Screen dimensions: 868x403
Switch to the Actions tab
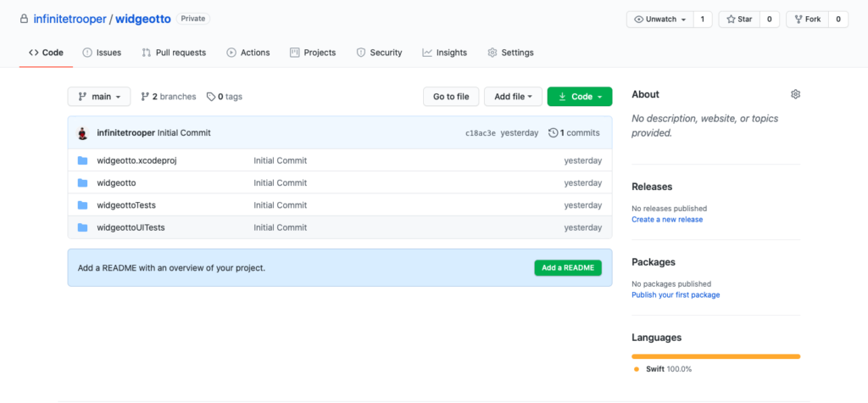(248, 53)
